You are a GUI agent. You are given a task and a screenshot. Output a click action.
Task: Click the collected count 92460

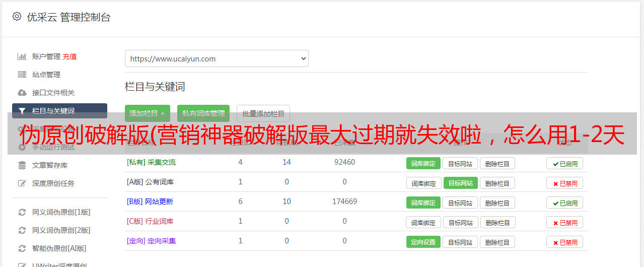coord(344,162)
